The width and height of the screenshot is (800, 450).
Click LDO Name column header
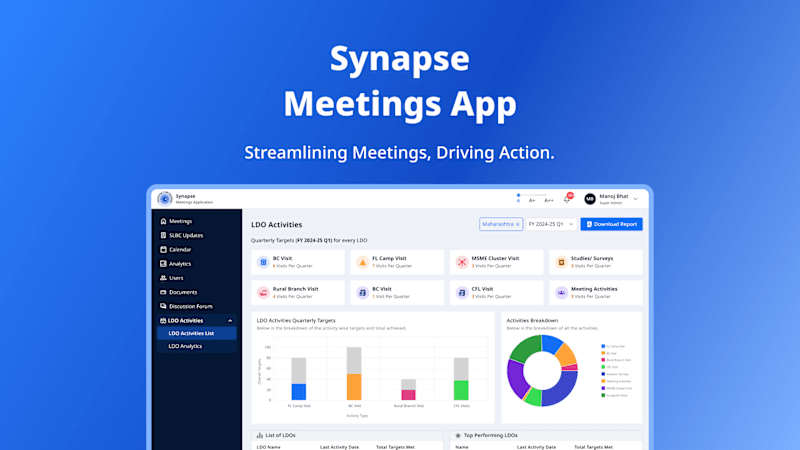click(x=268, y=447)
